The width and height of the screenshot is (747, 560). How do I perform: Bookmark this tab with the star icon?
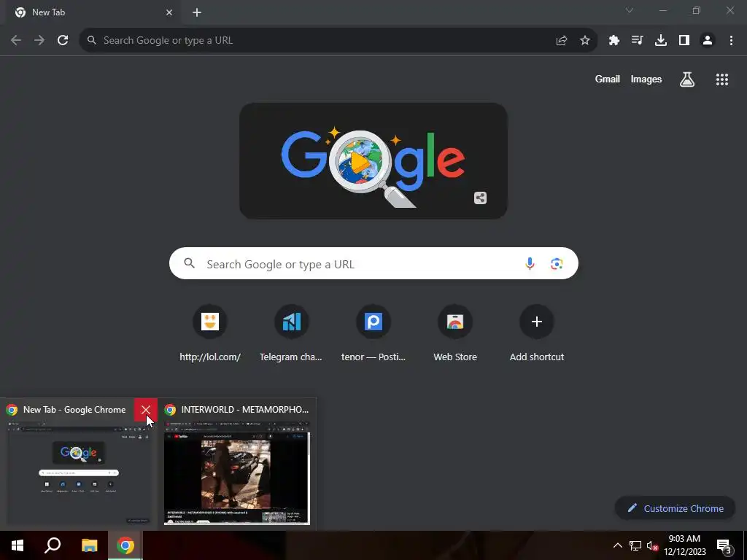click(585, 41)
